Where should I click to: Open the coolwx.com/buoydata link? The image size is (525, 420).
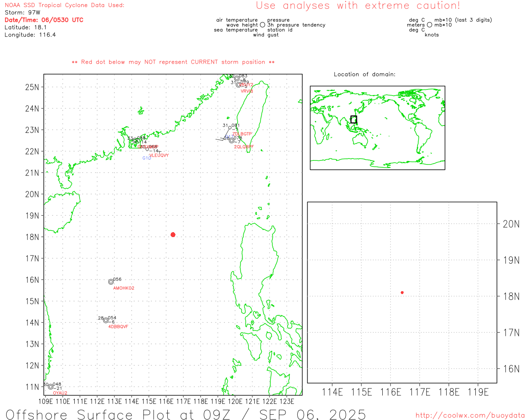coord(470,415)
